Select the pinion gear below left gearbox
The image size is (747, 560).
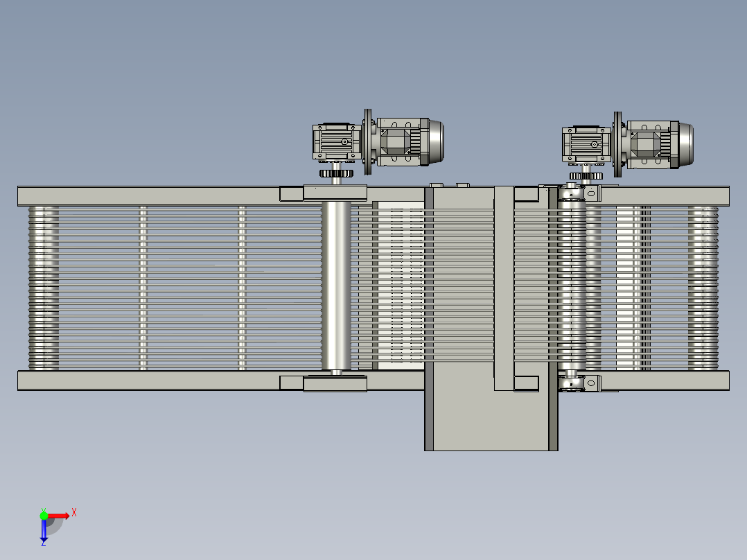pos(336,173)
